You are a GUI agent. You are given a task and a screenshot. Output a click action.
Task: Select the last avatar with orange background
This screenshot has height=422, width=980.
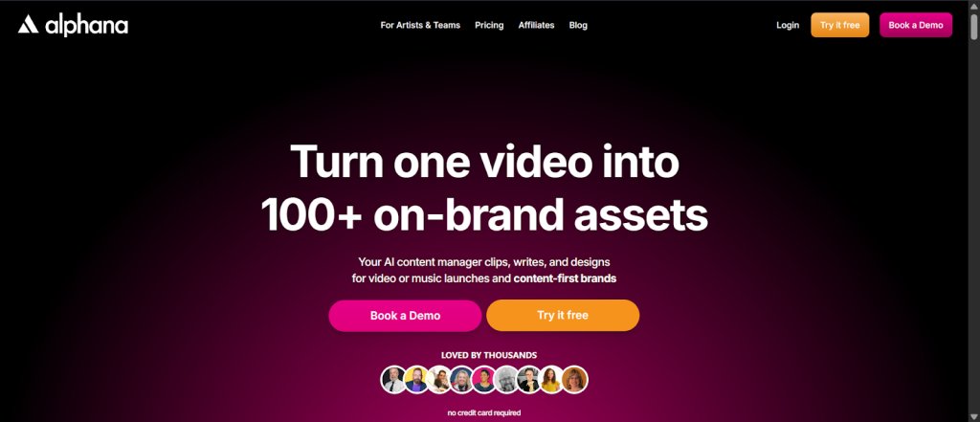[574, 380]
